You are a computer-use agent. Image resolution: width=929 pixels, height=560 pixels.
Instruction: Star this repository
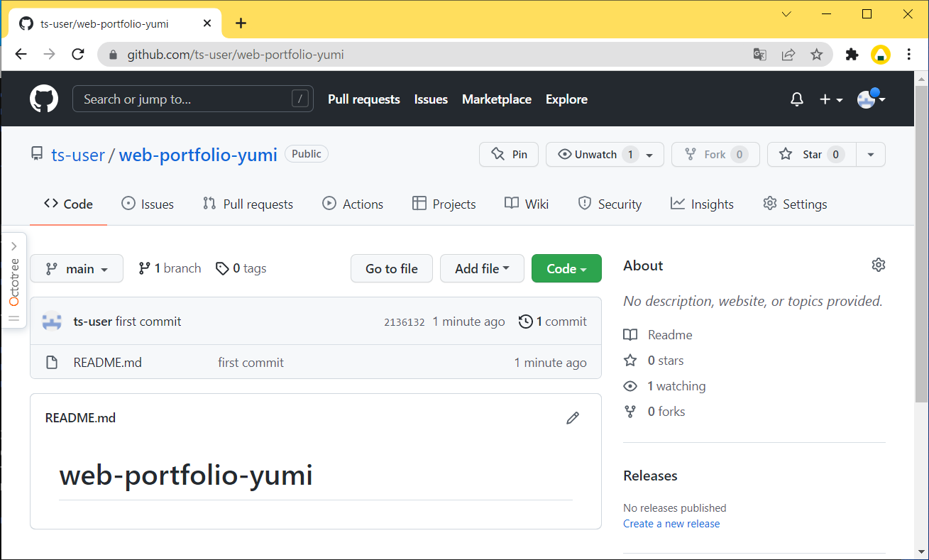[812, 155]
